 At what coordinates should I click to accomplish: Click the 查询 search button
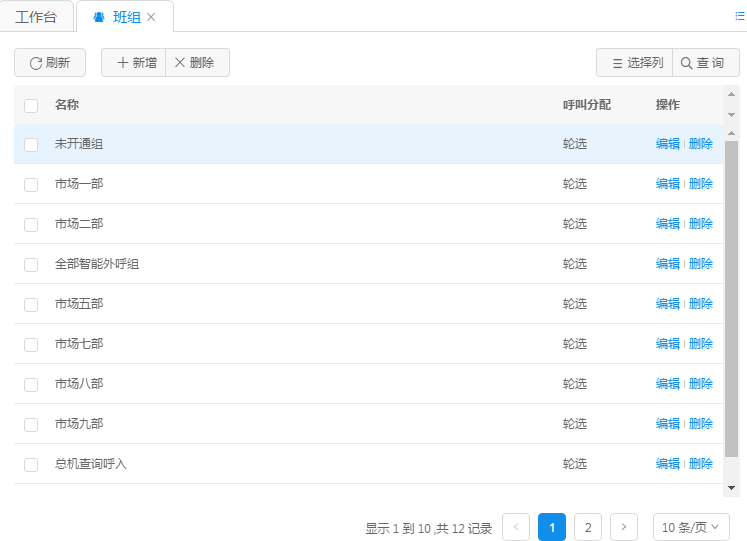tap(705, 63)
